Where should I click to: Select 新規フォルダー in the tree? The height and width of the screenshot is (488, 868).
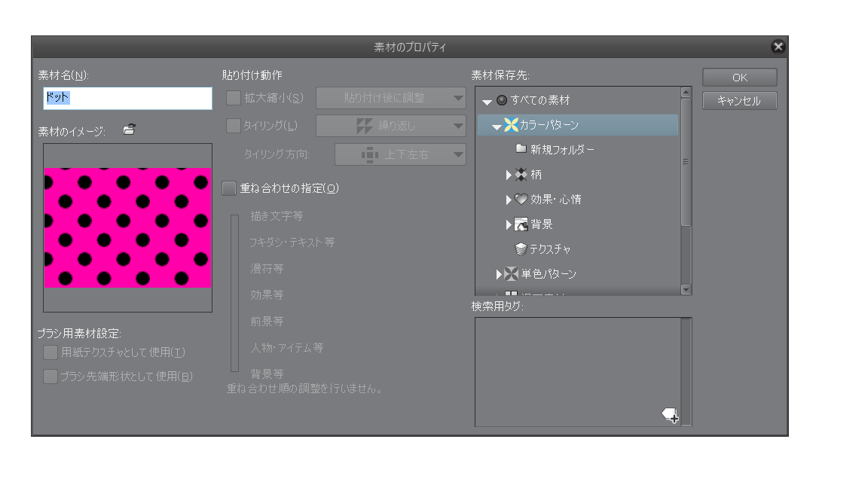[562, 149]
